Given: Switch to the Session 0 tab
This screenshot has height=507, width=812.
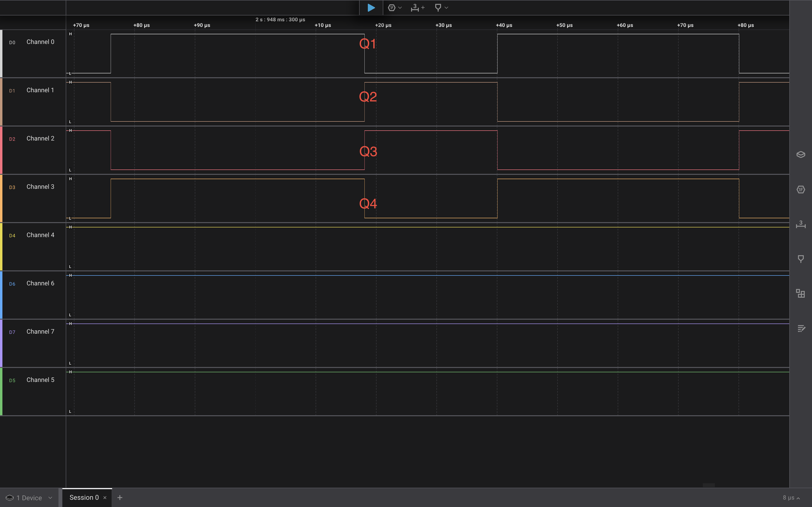Looking at the screenshot, I should (x=84, y=498).
